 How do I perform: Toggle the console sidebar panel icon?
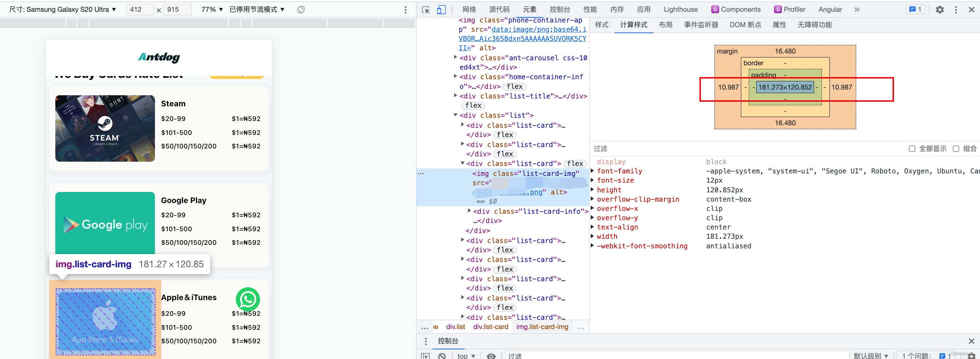click(425, 356)
